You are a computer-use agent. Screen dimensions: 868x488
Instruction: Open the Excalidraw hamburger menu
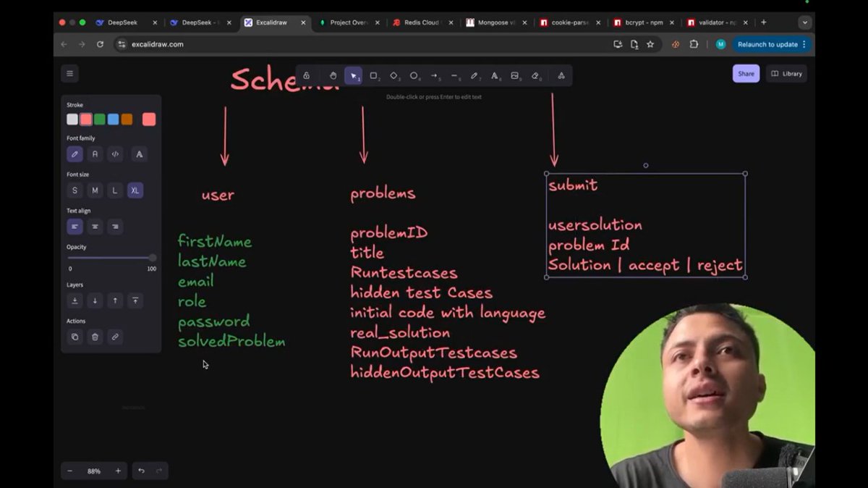69,73
